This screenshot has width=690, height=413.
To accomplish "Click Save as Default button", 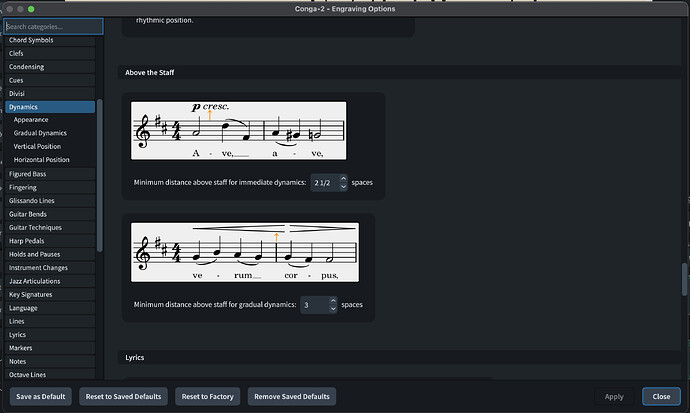I will pyautogui.click(x=40, y=396).
